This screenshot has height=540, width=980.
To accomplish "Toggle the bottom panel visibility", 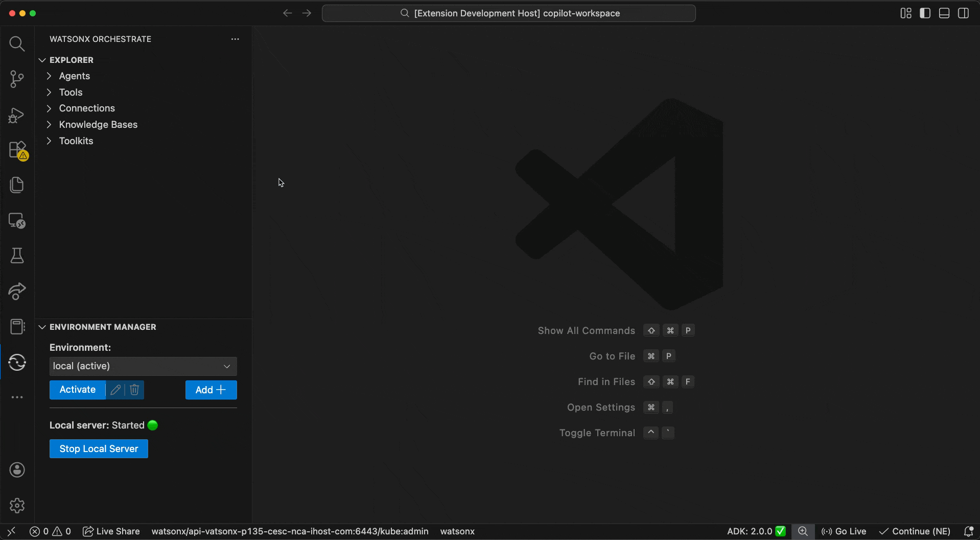I will click(944, 13).
